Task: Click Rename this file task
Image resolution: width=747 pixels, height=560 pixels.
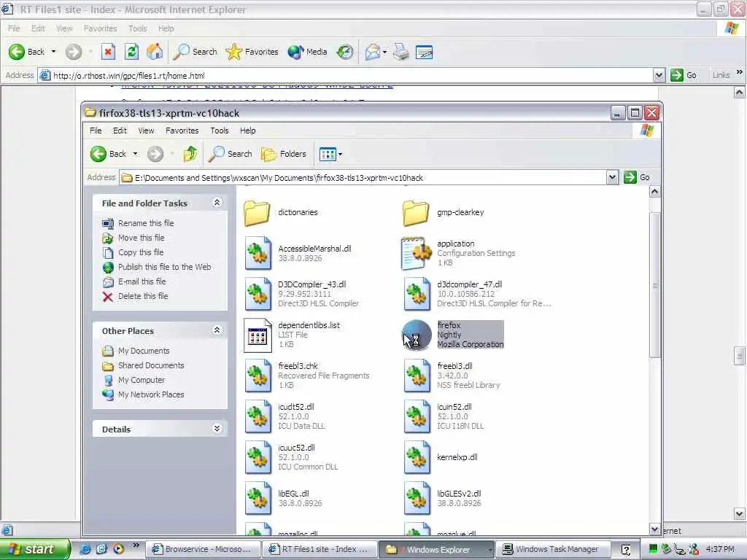Action: pyautogui.click(x=138, y=223)
